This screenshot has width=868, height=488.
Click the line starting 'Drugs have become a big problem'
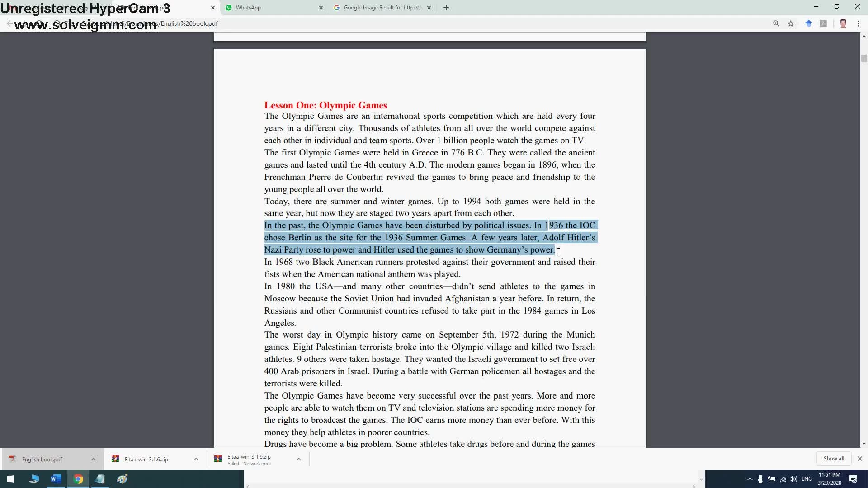coord(429,444)
